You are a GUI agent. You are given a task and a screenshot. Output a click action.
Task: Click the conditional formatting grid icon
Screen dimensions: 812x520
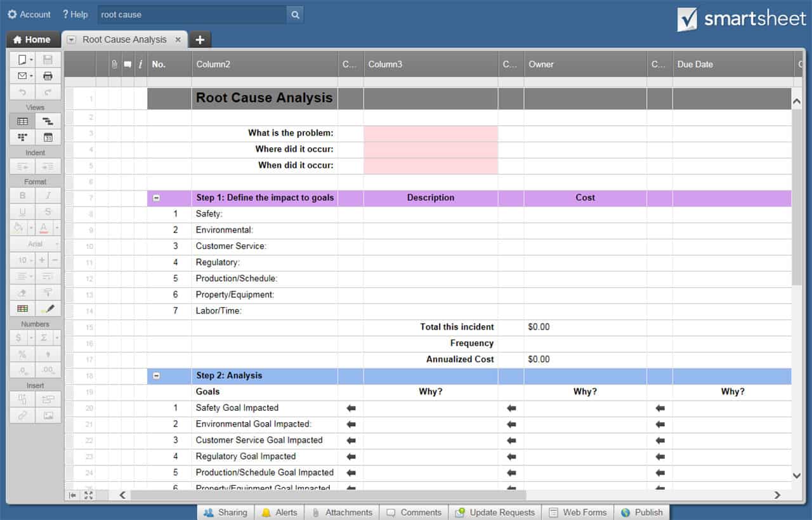tap(23, 309)
